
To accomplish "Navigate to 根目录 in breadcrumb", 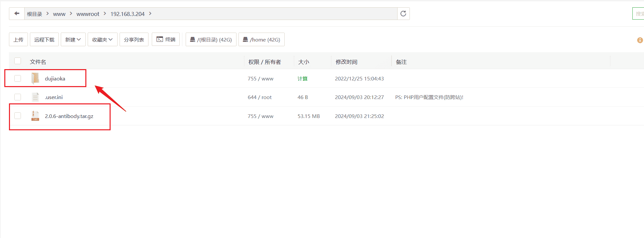I will [35, 14].
